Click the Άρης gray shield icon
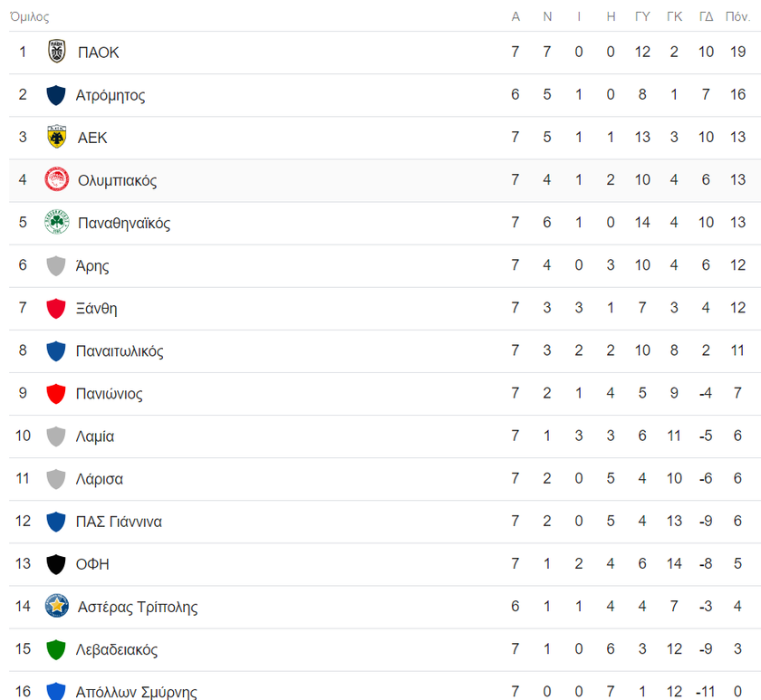Screen dimensions: 761x700 [x=56, y=266]
